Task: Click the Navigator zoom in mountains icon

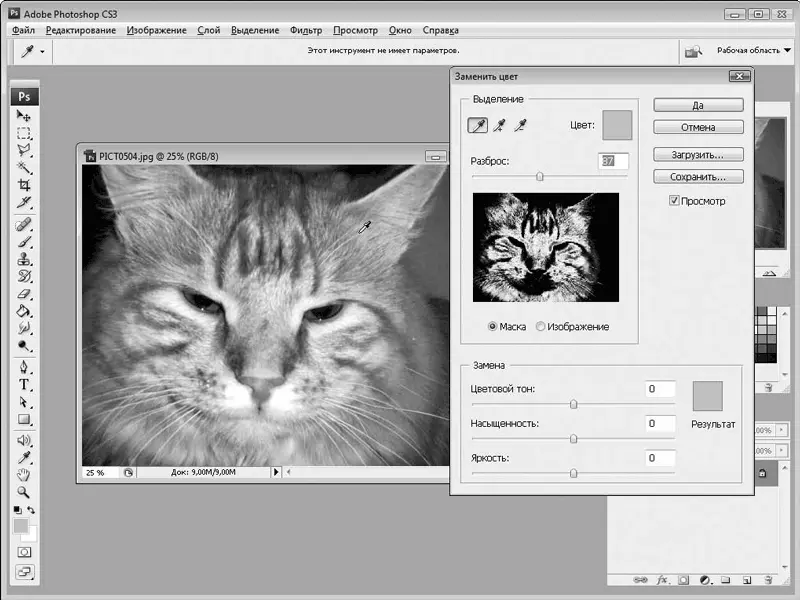Action: pos(769,273)
